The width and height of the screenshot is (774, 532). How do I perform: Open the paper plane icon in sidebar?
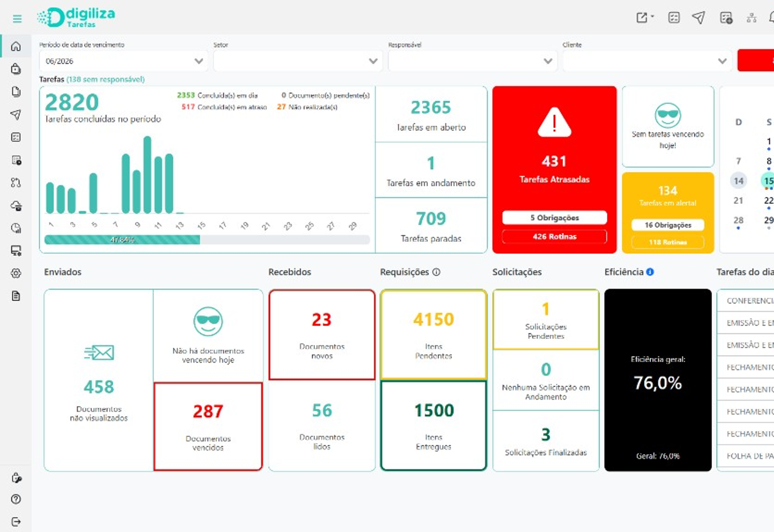(16, 114)
